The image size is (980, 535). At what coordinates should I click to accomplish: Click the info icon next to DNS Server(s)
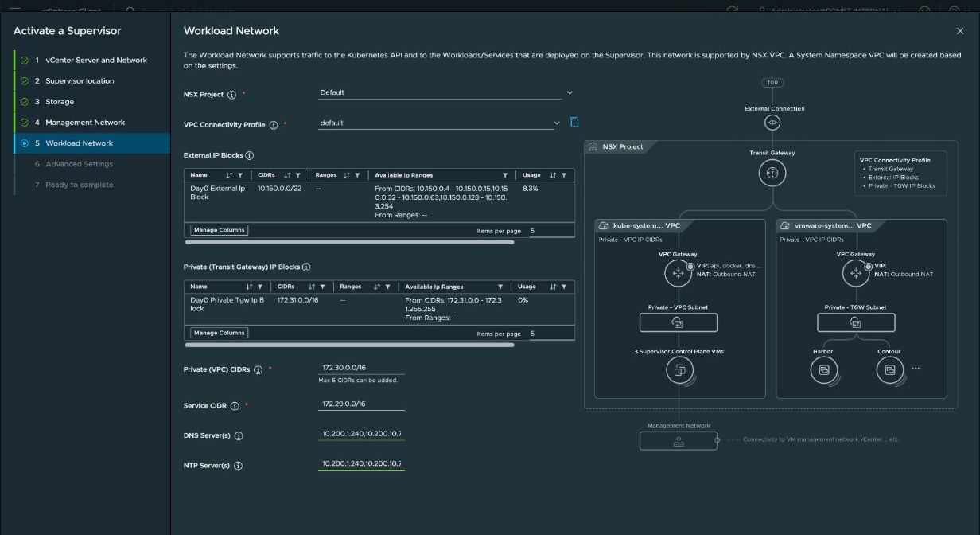[239, 436]
